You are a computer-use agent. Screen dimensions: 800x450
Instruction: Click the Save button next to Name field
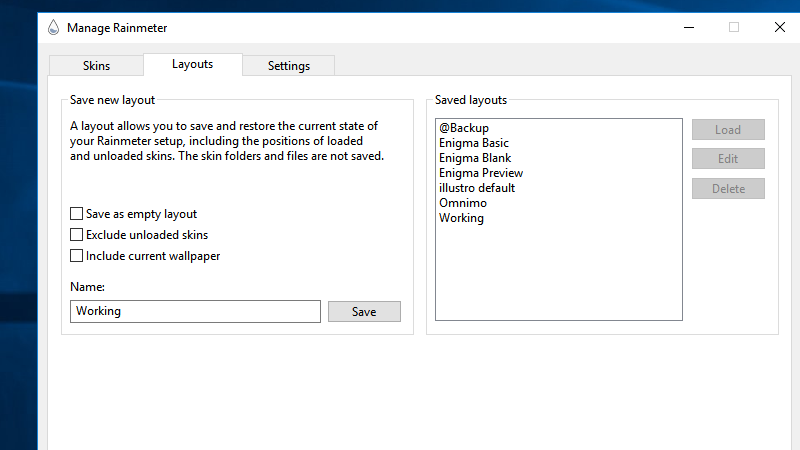point(364,312)
